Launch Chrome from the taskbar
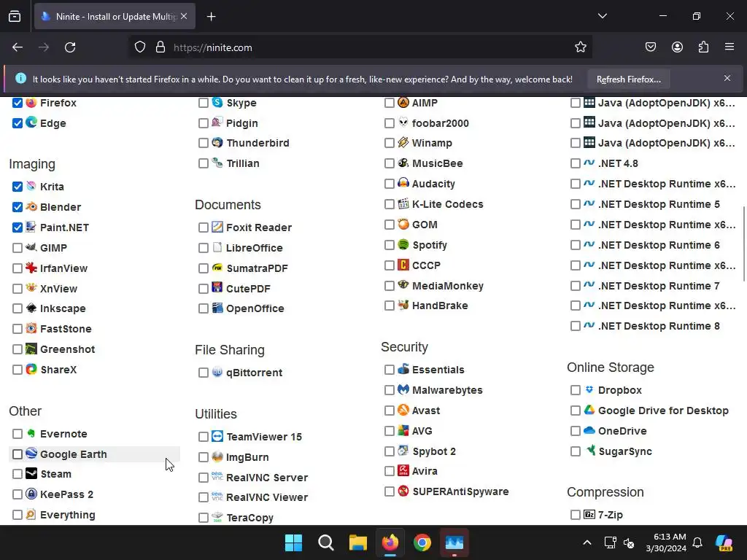 (422, 542)
